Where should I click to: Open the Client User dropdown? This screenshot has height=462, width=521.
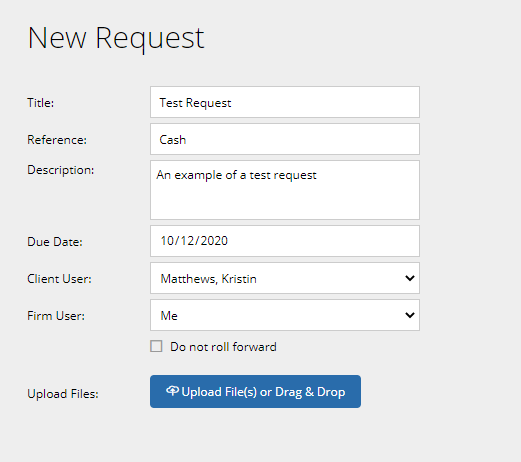click(x=285, y=278)
